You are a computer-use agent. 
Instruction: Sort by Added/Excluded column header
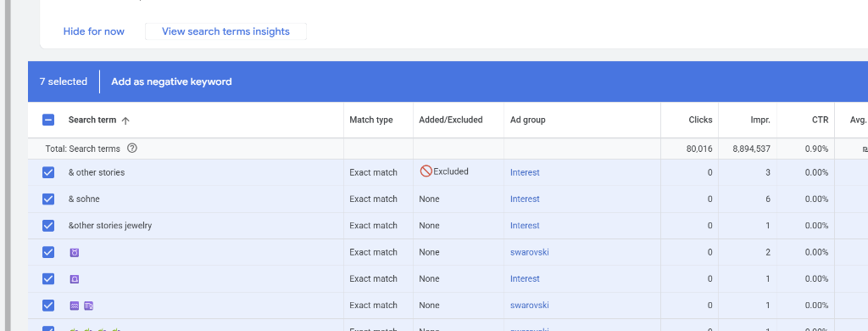451,120
